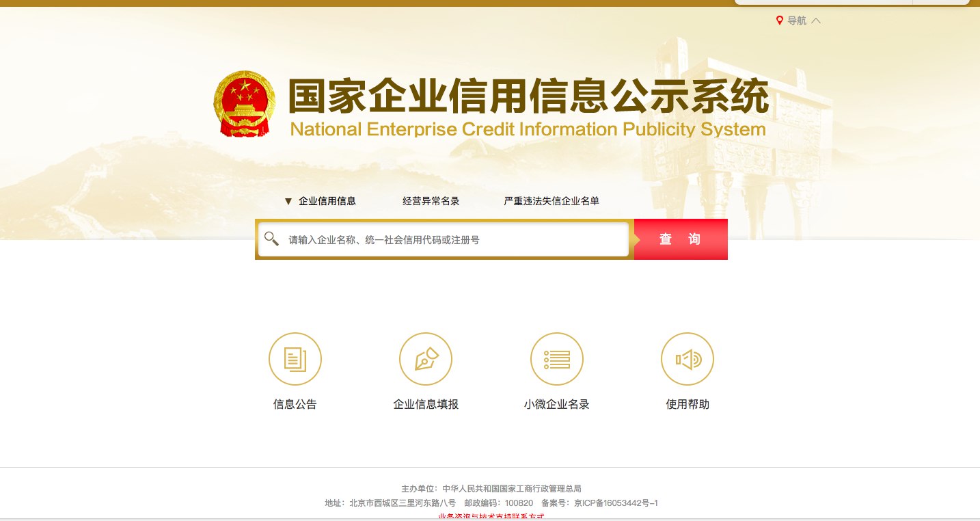Switch to the 严重违法失信企业名单 tab
This screenshot has width=980, height=521.
click(552, 201)
